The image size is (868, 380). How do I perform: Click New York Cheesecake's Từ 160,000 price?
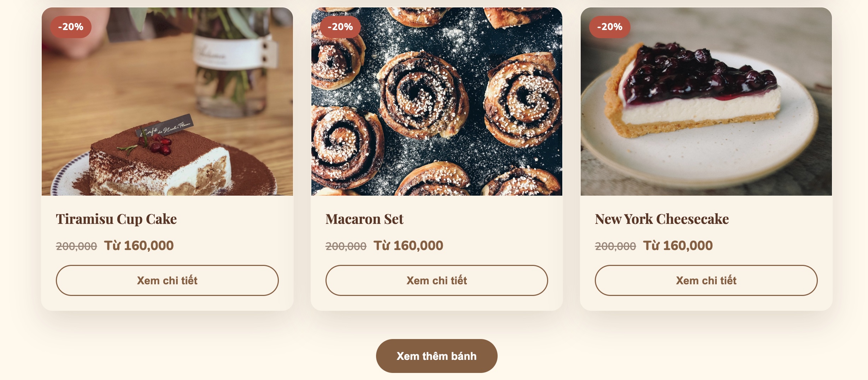tap(678, 245)
